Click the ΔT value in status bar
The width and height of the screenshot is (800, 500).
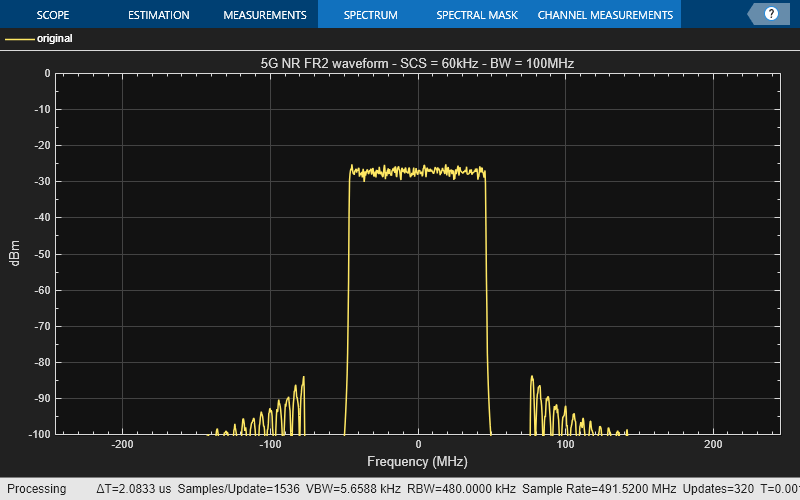[x=133, y=489]
